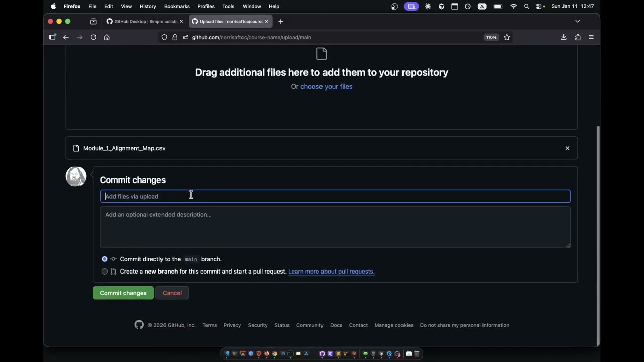This screenshot has width=644, height=362.
Task: Click the Firefox forward arrow
Action: click(x=79, y=37)
